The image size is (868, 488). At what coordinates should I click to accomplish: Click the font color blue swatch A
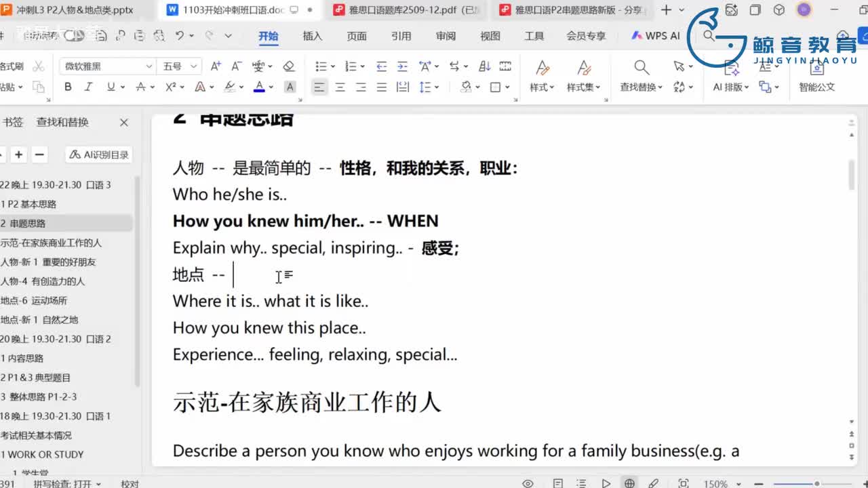(x=259, y=87)
